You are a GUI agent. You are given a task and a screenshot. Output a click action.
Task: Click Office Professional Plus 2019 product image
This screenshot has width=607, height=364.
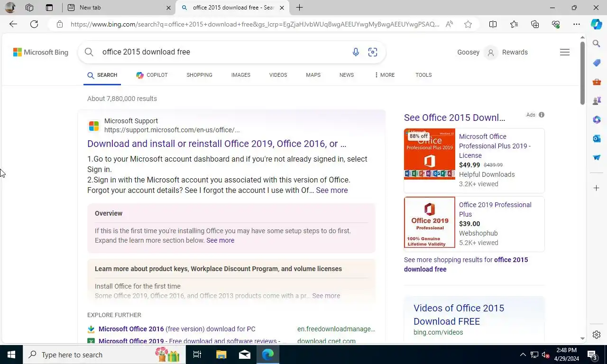(430, 154)
